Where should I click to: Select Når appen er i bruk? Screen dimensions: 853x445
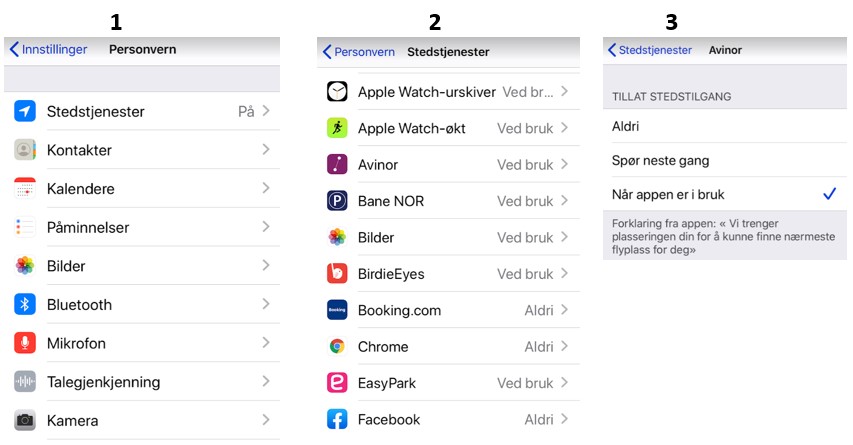[x=725, y=194]
